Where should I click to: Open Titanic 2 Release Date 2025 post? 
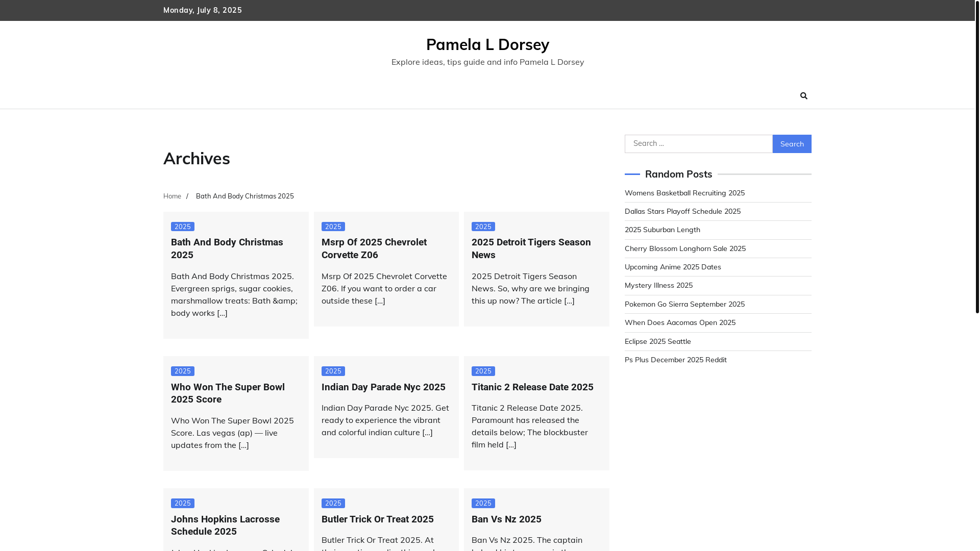[532, 387]
